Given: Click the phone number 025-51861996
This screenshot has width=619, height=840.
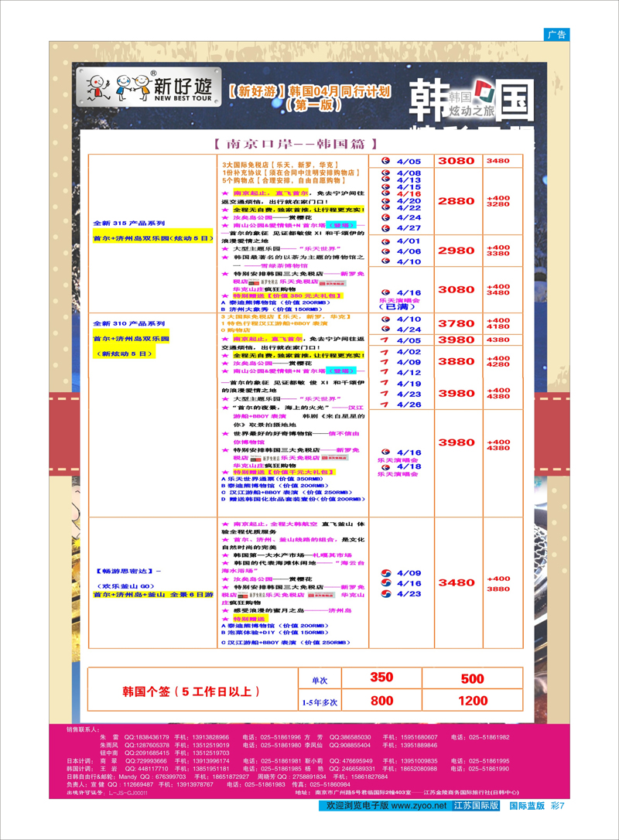Looking at the screenshot, I should pos(279,738).
